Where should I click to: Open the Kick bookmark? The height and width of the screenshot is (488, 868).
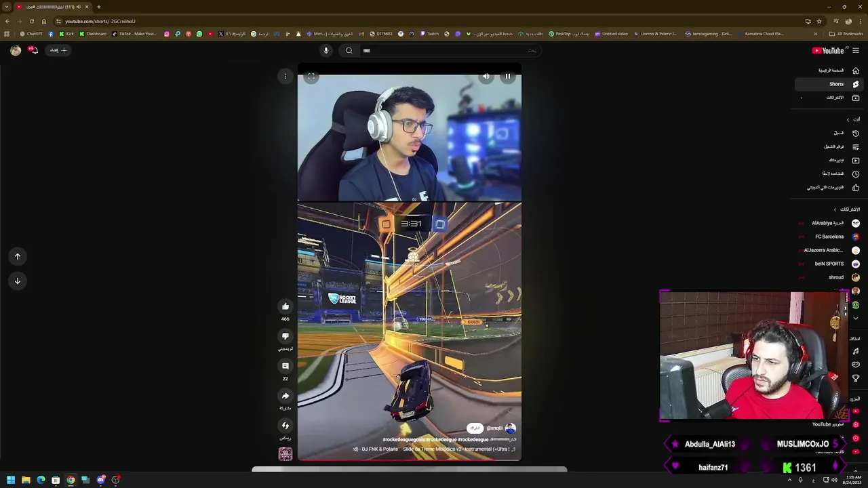(66, 34)
